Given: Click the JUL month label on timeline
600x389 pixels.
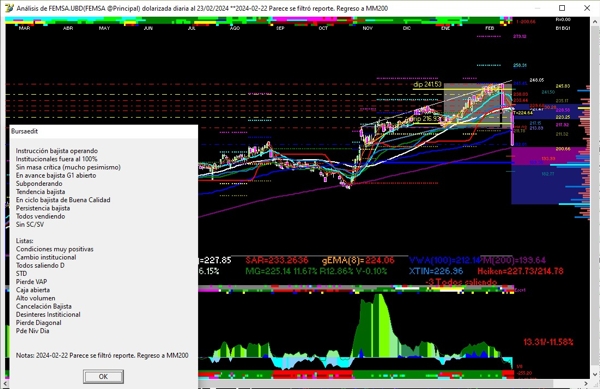Looking at the screenshot, I should (192, 28).
